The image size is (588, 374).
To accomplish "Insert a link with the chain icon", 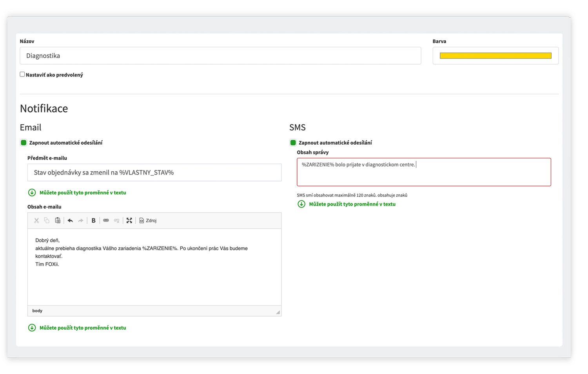I will [106, 221].
